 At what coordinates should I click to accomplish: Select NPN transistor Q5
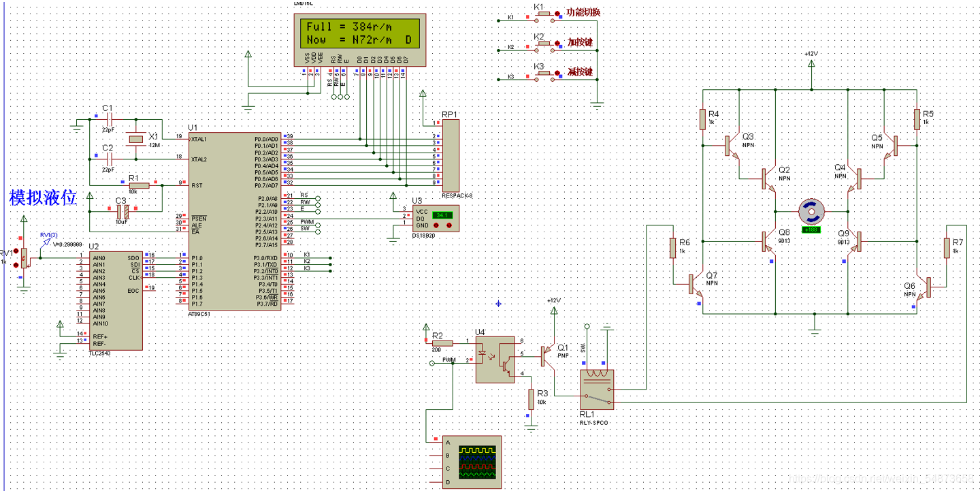890,144
